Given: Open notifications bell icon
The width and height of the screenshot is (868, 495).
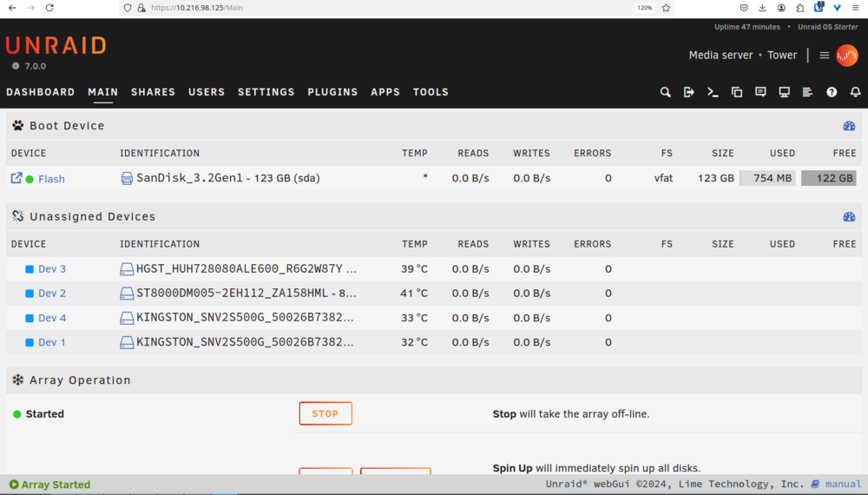Looking at the screenshot, I should click(855, 92).
